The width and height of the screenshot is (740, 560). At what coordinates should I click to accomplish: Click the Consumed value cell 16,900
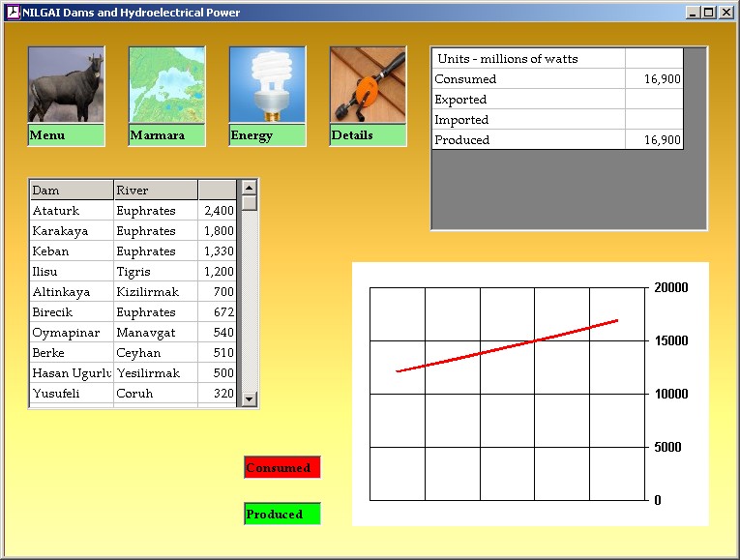coord(654,79)
